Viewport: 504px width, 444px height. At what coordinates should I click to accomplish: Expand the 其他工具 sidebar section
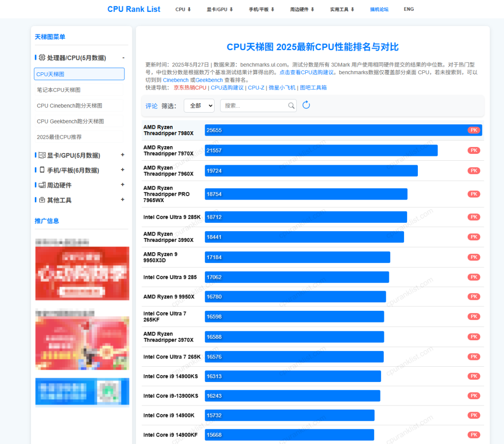tap(123, 199)
